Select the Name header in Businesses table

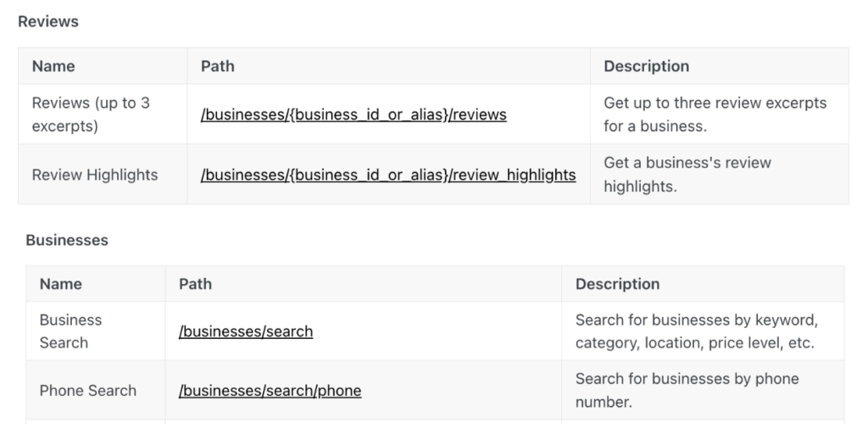(60, 284)
